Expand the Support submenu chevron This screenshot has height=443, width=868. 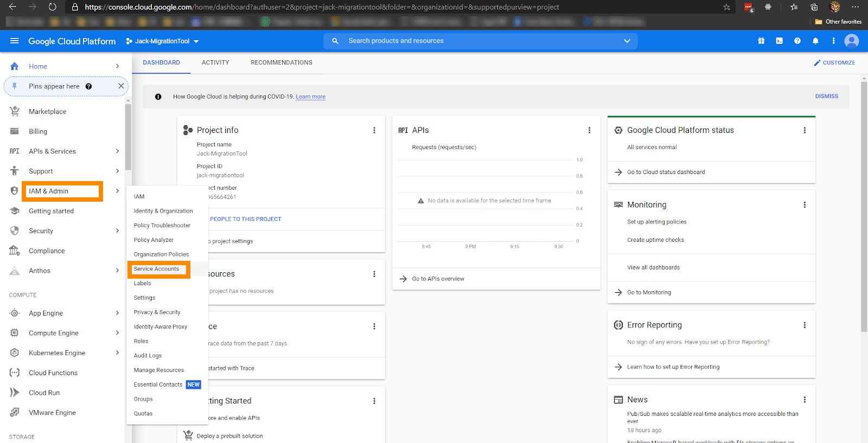[x=117, y=171]
